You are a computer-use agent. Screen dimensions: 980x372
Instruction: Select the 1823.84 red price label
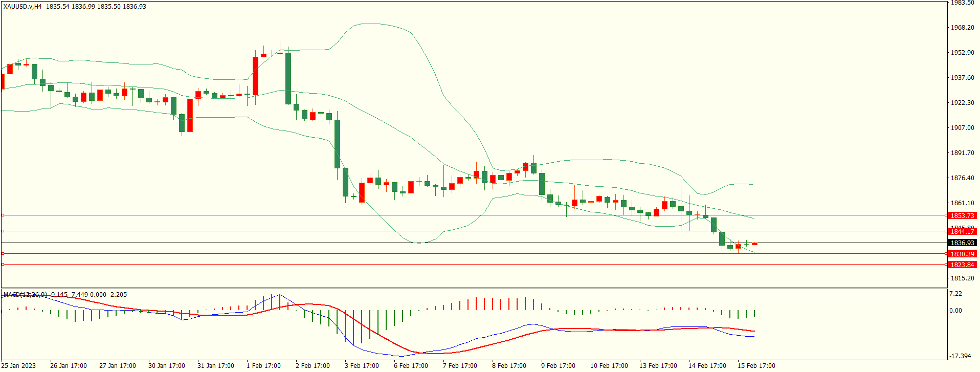click(x=962, y=265)
